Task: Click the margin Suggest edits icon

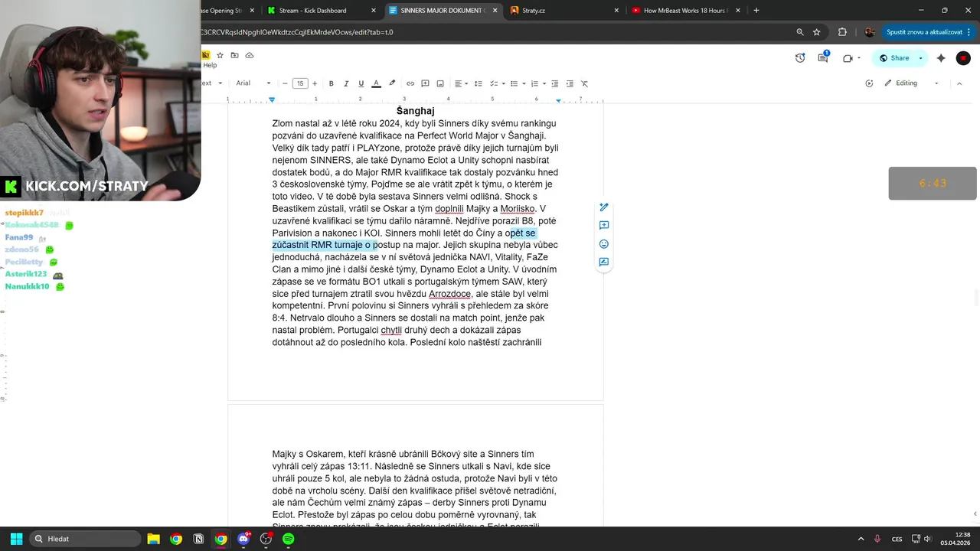Action: tap(604, 262)
